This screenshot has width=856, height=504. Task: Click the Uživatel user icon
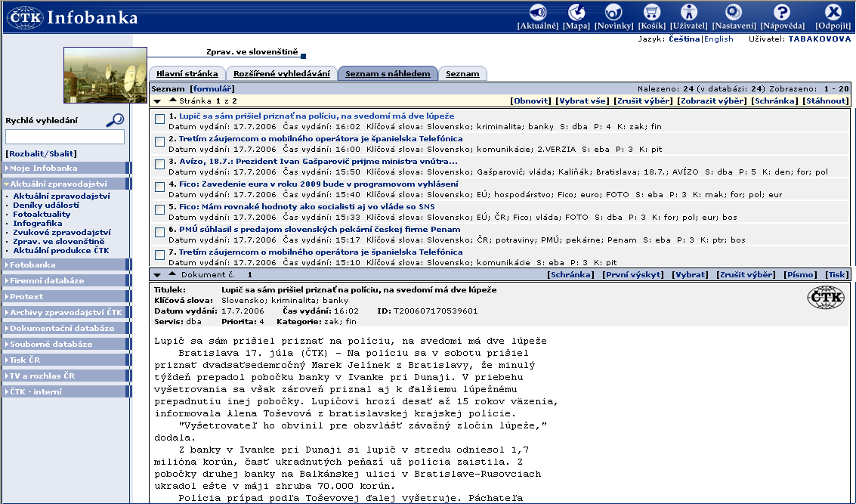[689, 13]
